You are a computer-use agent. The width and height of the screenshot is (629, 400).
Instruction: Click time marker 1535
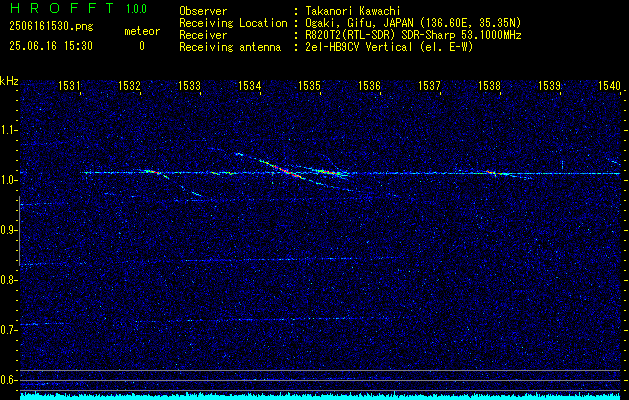309,85
